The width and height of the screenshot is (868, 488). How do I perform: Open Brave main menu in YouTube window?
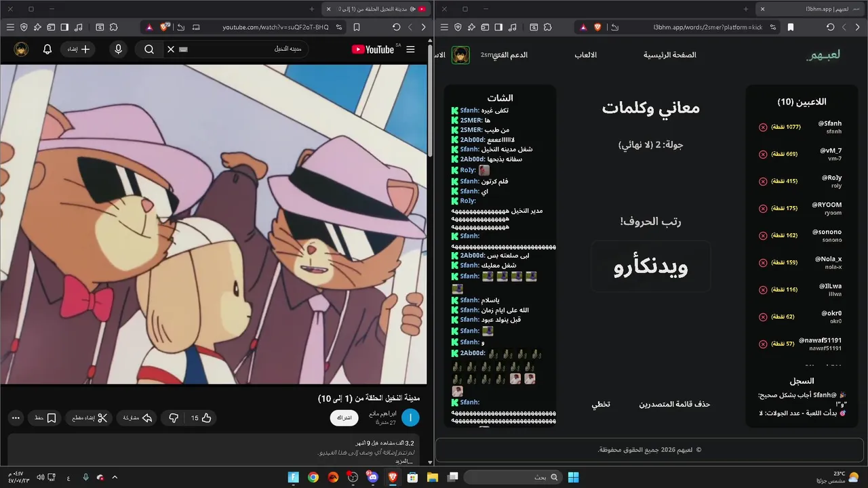tap(10, 27)
